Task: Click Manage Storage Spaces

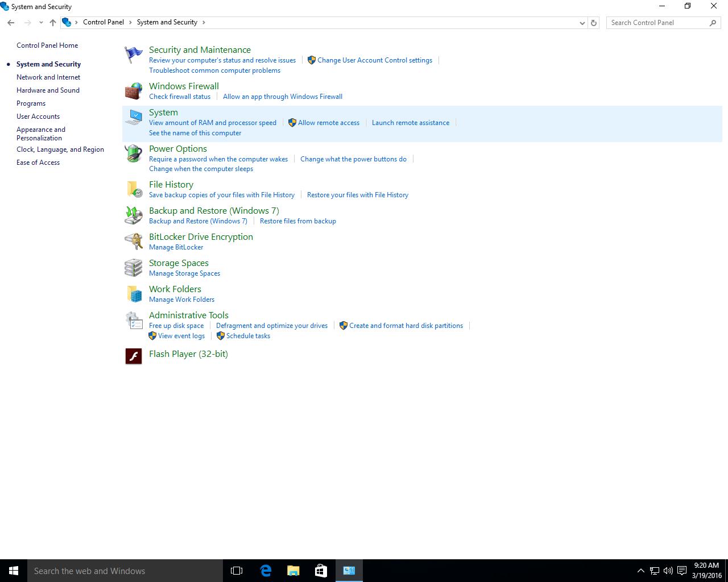Action: click(184, 273)
